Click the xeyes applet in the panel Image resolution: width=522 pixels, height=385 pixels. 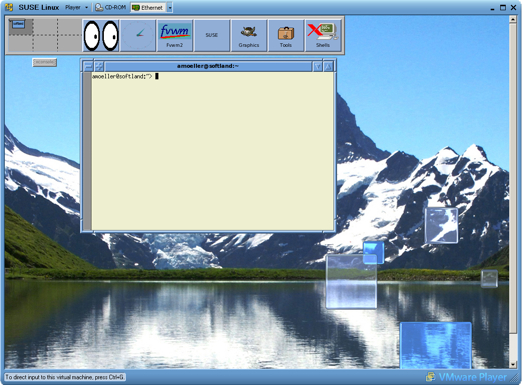[101, 35]
